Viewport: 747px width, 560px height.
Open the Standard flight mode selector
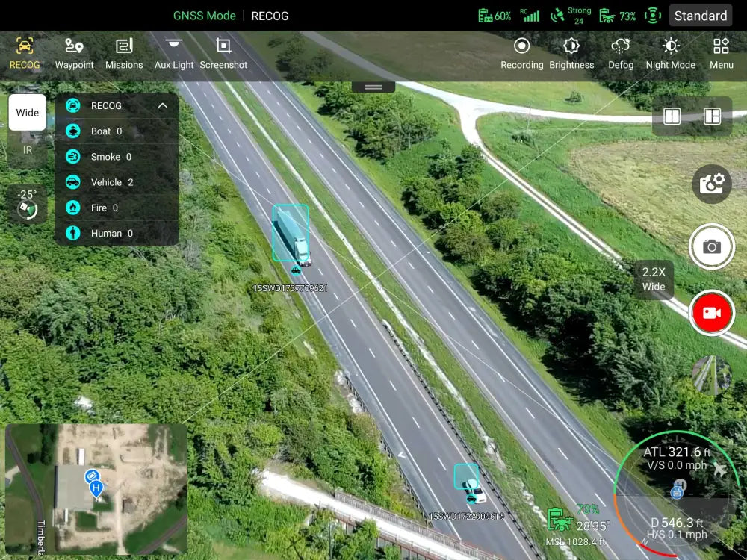700,16
